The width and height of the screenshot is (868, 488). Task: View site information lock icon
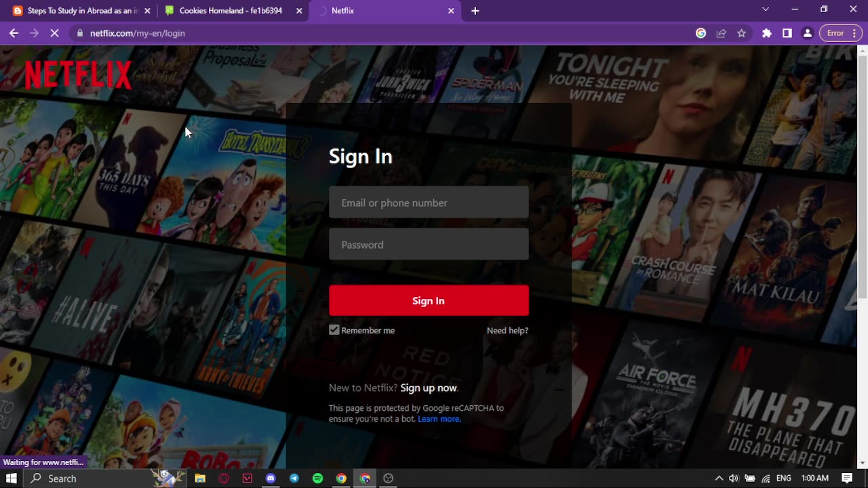[x=80, y=33]
